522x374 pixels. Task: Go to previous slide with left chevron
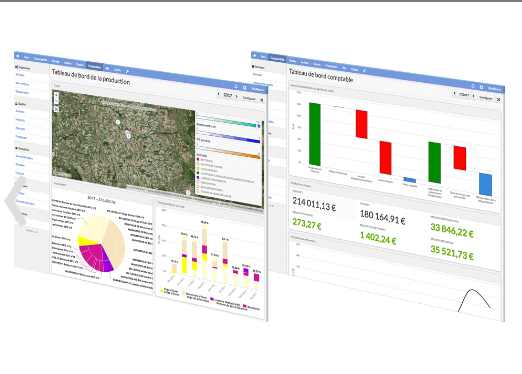coord(16,201)
